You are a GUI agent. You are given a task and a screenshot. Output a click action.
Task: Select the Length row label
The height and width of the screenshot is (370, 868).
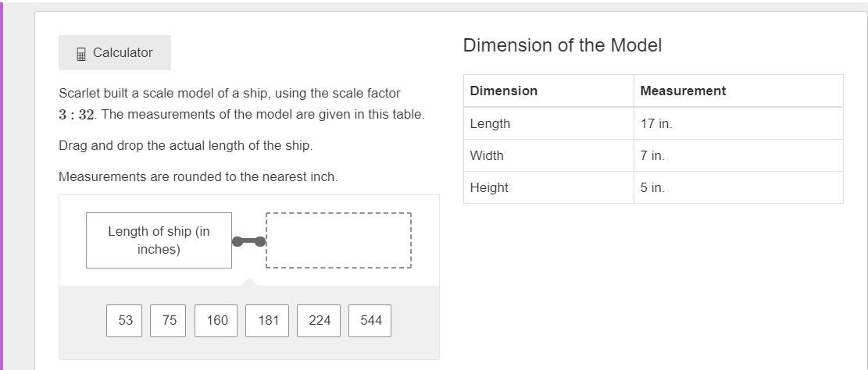(x=490, y=123)
